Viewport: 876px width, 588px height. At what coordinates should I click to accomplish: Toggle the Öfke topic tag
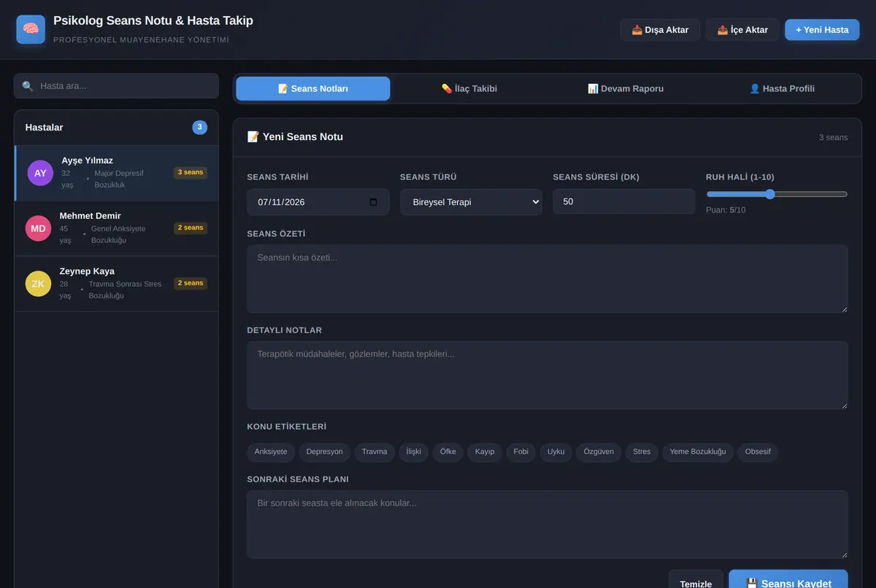tap(448, 452)
